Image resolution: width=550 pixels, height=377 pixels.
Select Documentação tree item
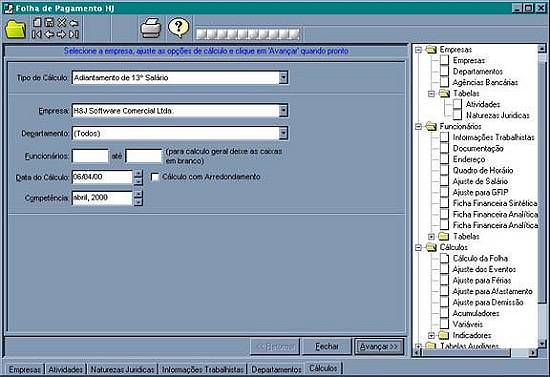click(478, 148)
